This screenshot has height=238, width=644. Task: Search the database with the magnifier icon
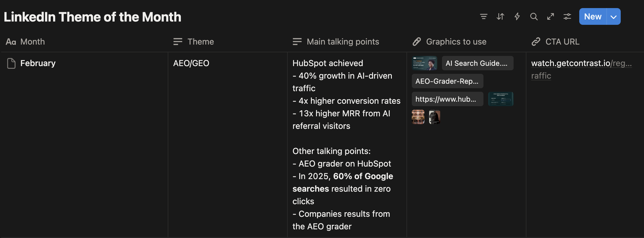click(x=534, y=17)
